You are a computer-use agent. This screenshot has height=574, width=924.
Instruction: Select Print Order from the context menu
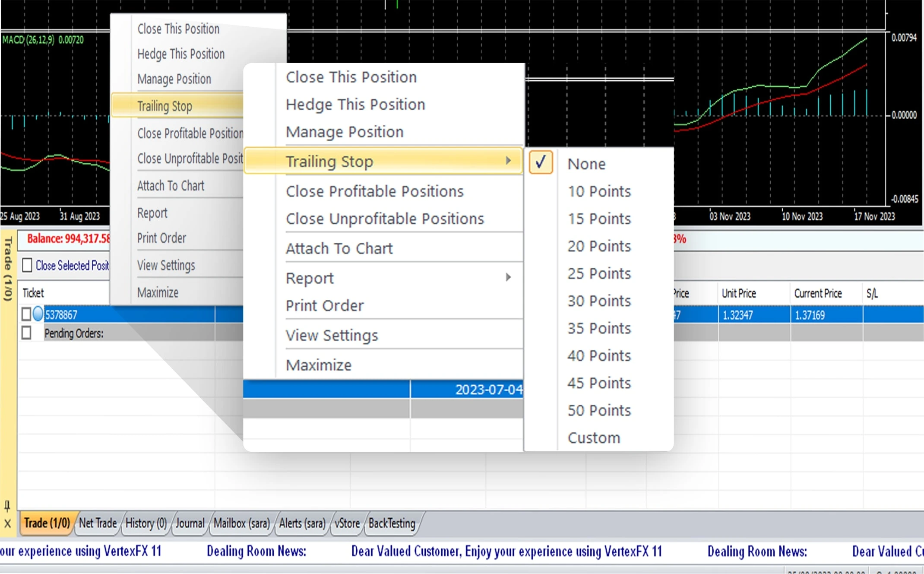coord(325,305)
